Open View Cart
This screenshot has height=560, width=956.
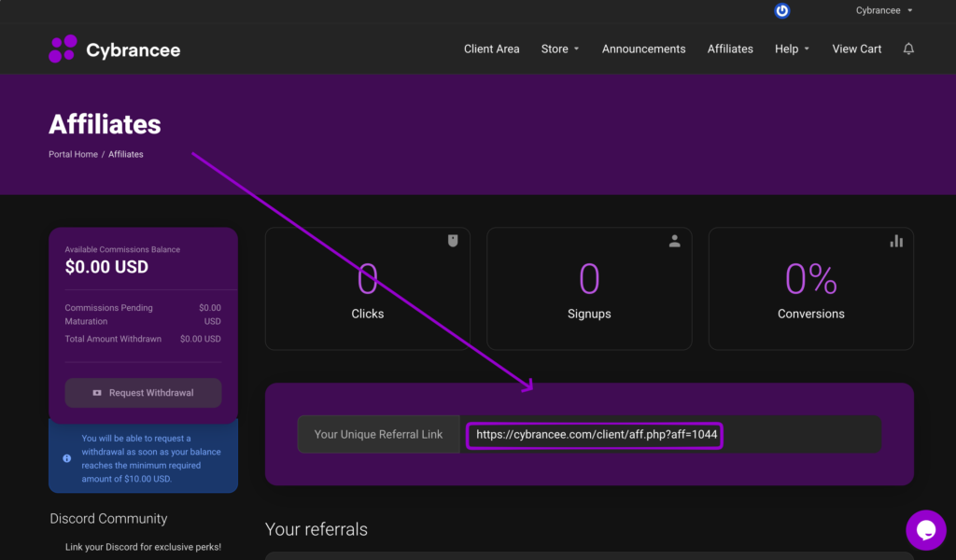point(857,49)
